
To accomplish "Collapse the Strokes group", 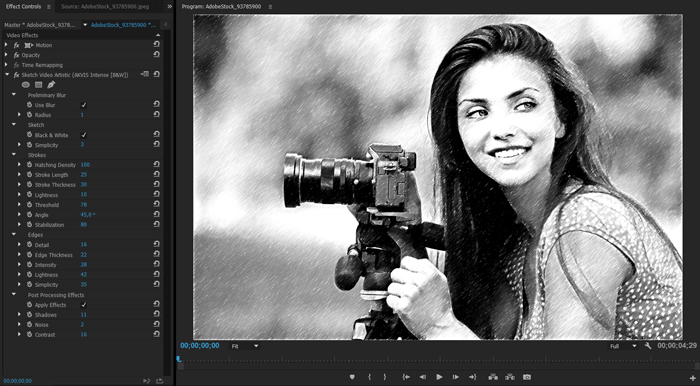I will click(x=14, y=154).
